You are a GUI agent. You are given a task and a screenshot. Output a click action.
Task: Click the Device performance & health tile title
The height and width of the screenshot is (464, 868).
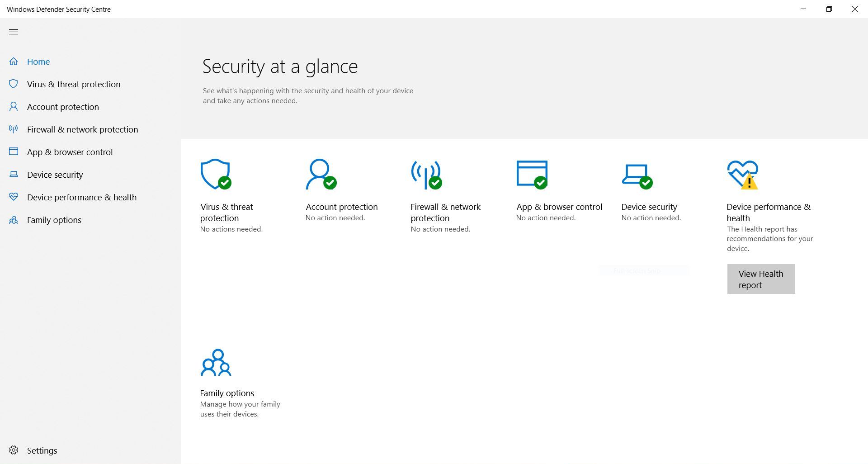click(769, 212)
